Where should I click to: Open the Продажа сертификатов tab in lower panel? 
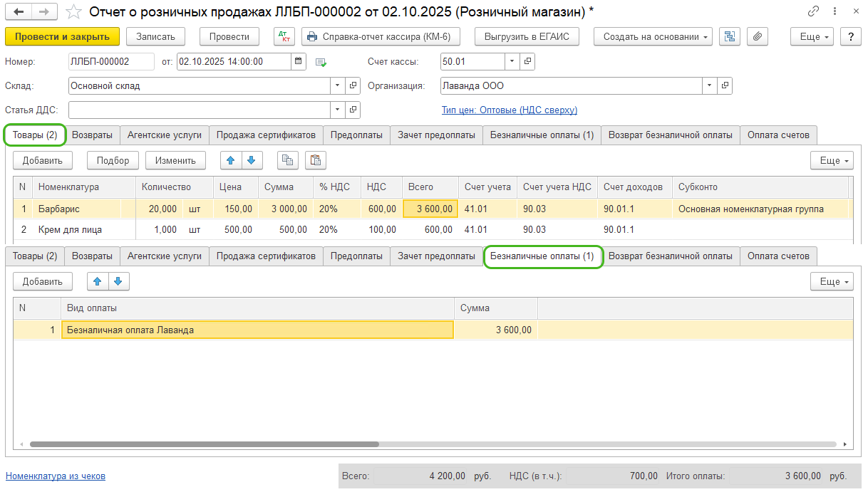click(x=266, y=256)
